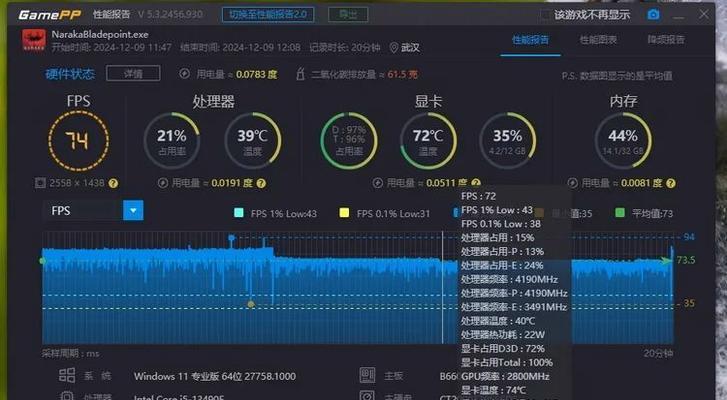Click the green 平均值 color swatch
Screen dimensions: 727x400
point(619,213)
